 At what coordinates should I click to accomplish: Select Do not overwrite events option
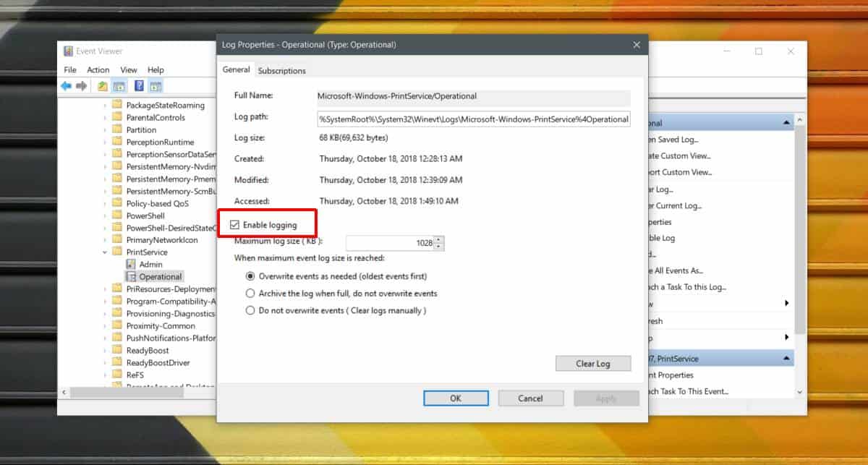pyautogui.click(x=250, y=311)
